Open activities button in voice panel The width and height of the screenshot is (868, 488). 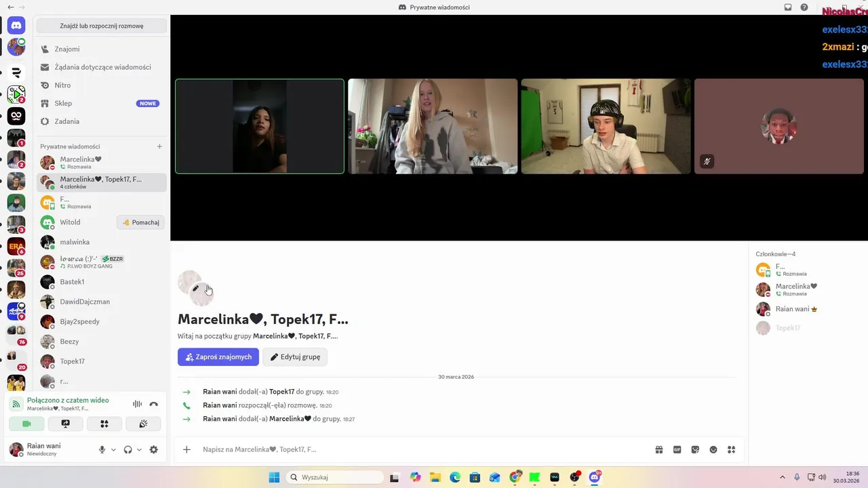(x=104, y=424)
